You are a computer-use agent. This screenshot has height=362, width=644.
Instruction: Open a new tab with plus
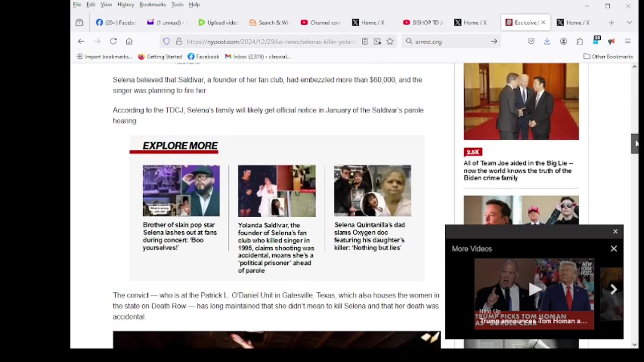click(611, 22)
